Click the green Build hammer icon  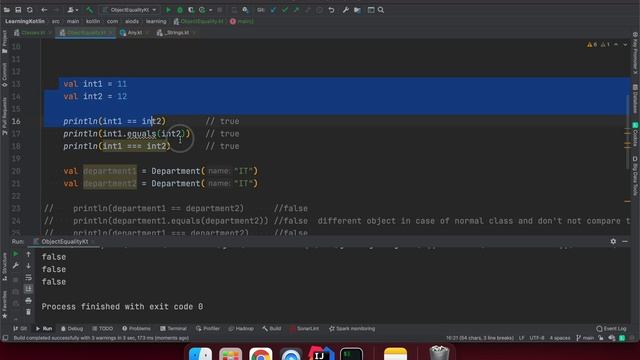pyautogui.click(x=90, y=10)
